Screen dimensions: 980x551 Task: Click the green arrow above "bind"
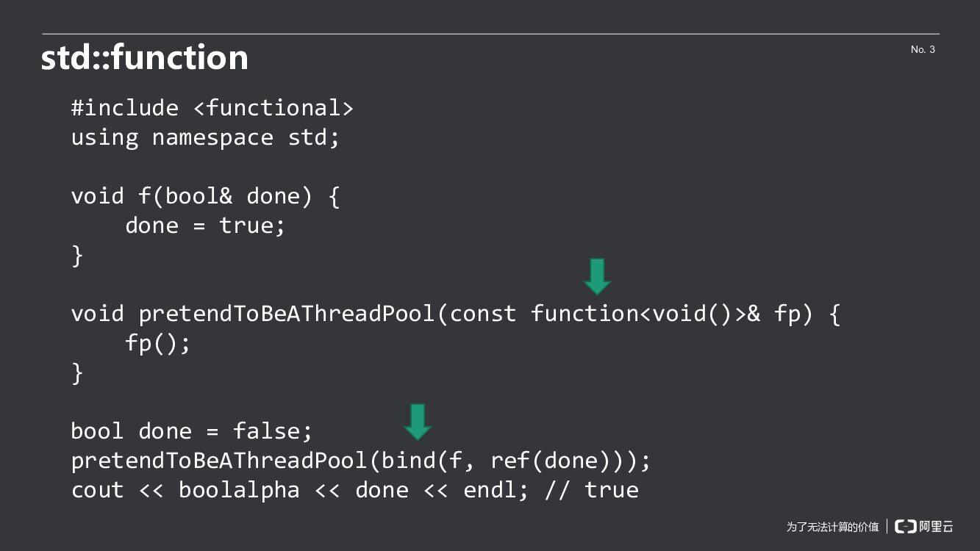click(418, 422)
